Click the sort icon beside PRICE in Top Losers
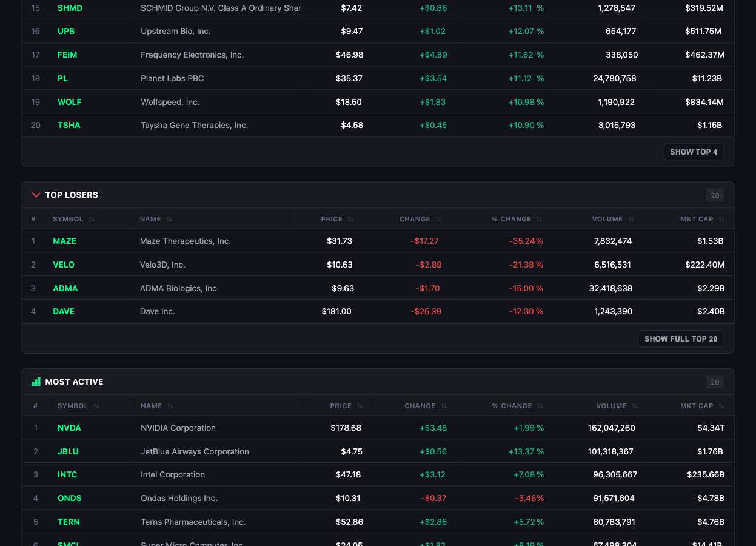Viewport: 756px width, 546px height. pyautogui.click(x=350, y=218)
